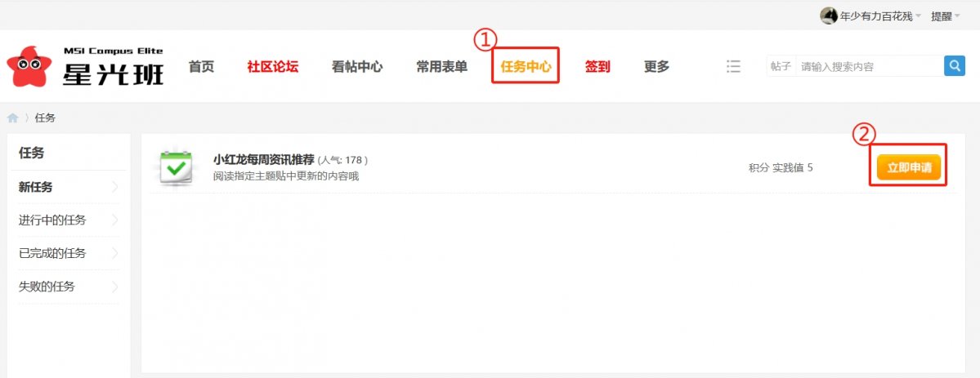Open the 小红龙每周资讯推荐 task link
The image size is (980, 378).
[x=263, y=160]
